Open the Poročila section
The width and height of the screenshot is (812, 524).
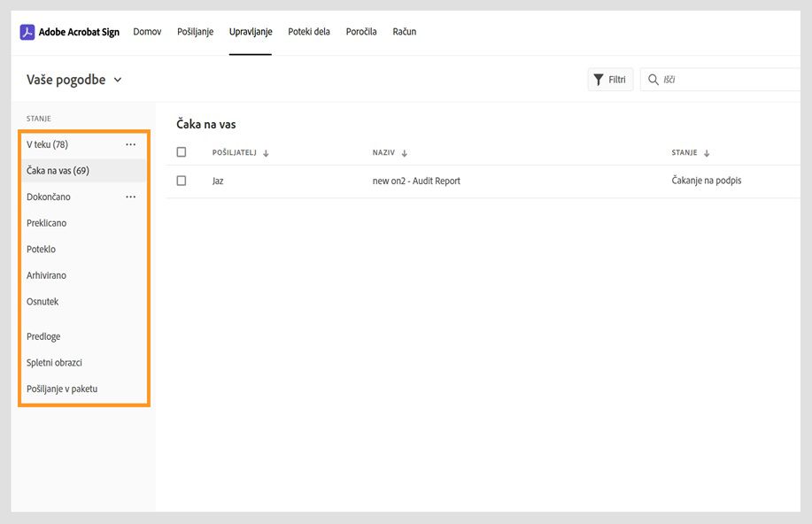[x=360, y=31]
